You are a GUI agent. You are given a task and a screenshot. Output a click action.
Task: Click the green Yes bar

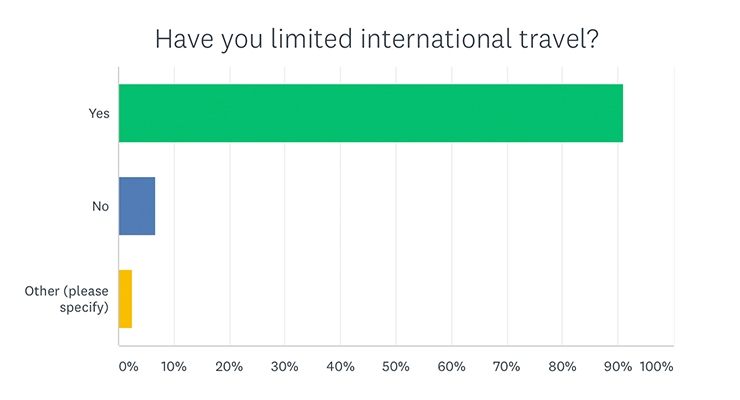tap(371, 113)
